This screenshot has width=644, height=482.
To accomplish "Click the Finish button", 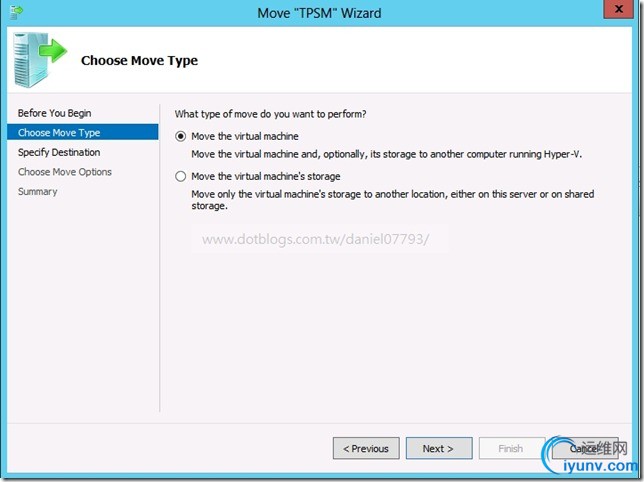I will 511,448.
